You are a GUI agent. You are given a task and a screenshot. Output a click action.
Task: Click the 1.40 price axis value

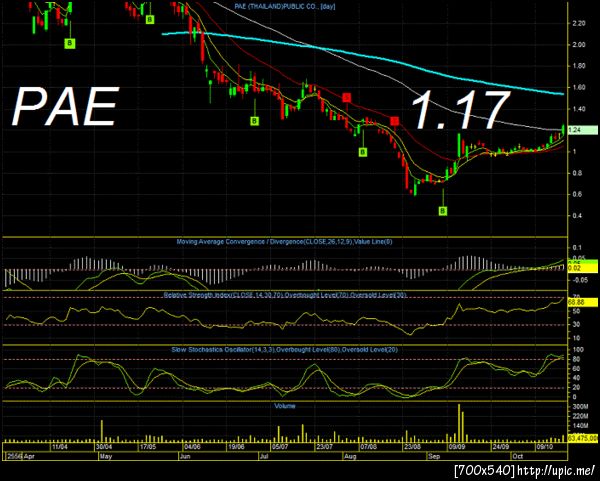click(579, 109)
